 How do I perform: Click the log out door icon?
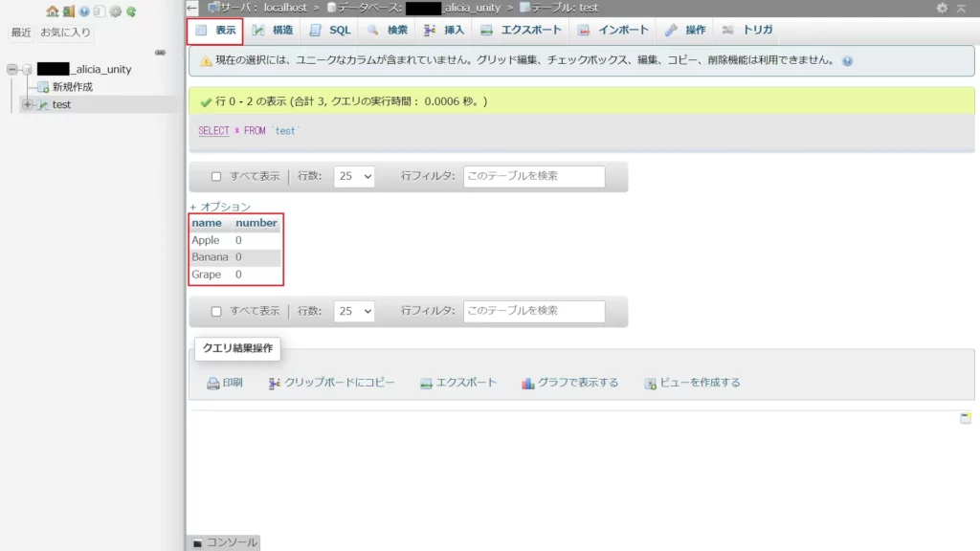click(68, 11)
